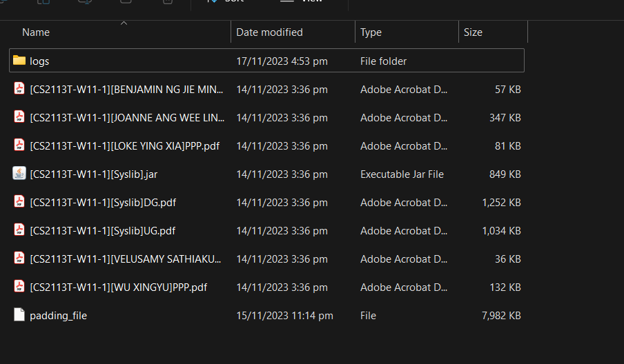Click the date modified of the WU XINGYU row
Viewport: 624px width, 364px height.
[282, 287]
